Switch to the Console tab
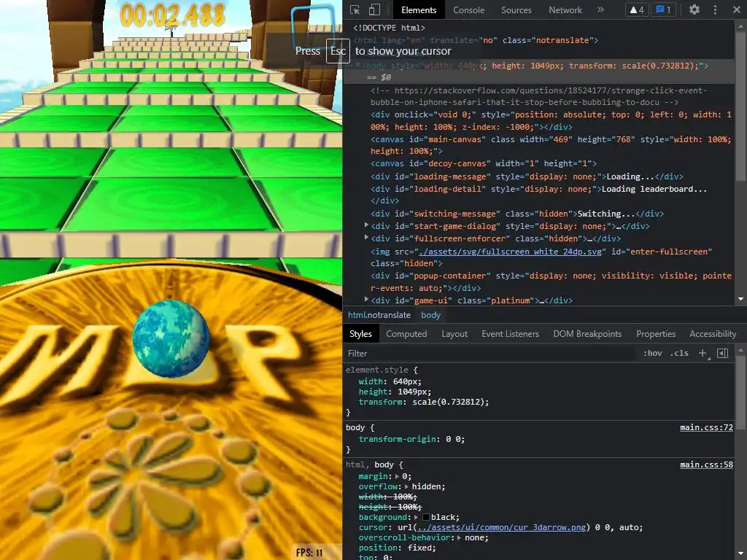Viewport: 747px width, 560px height. pos(468,10)
